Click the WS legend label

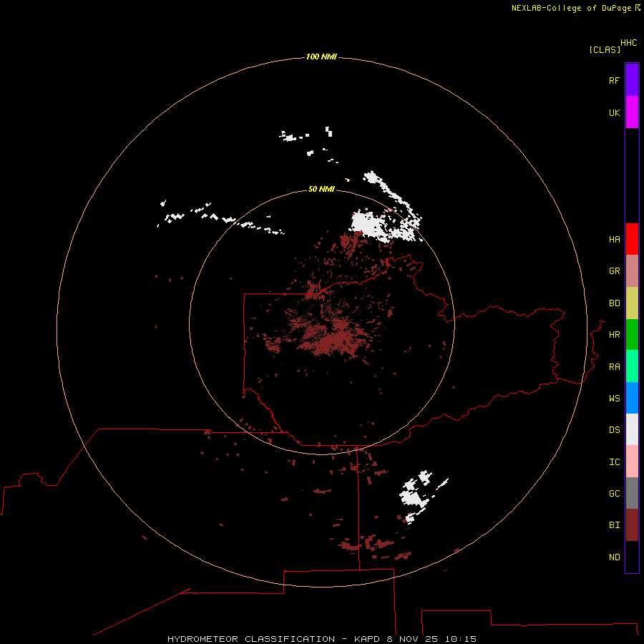point(615,398)
